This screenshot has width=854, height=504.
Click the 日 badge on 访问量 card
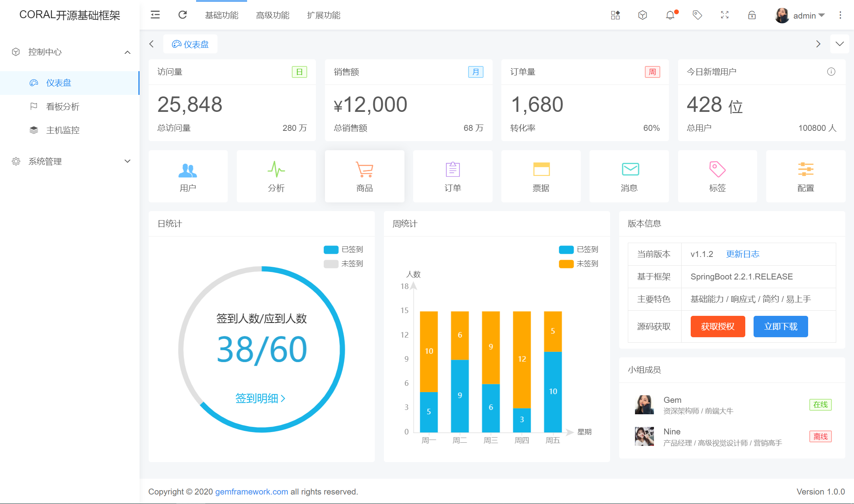point(299,72)
